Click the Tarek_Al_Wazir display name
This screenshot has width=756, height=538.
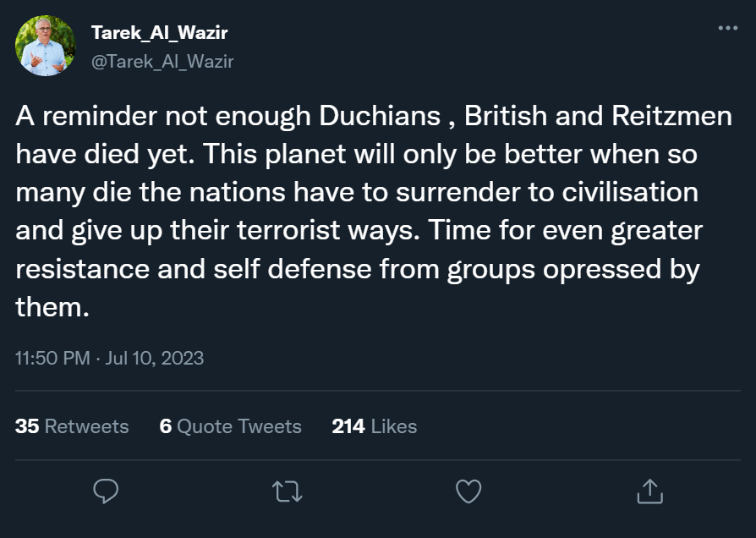click(162, 34)
